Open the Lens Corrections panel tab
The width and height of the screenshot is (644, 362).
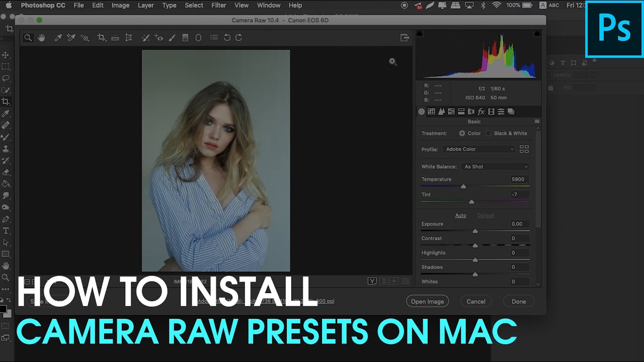[x=471, y=112]
